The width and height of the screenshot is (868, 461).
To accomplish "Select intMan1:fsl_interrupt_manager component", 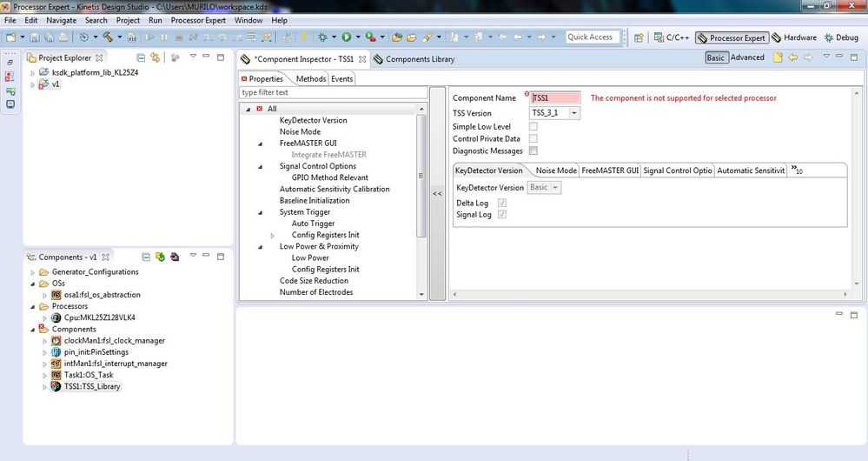I will tap(116, 364).
